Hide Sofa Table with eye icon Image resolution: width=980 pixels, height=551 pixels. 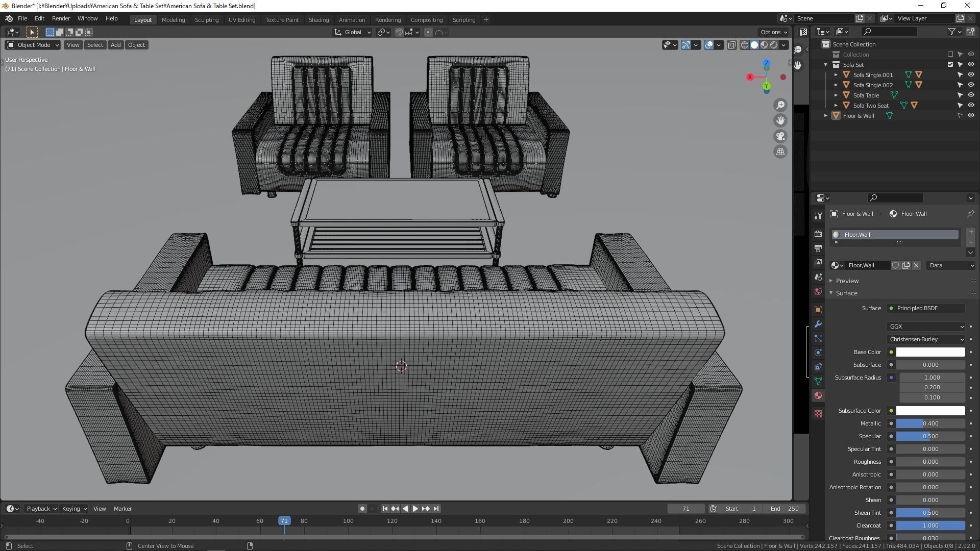[x=971, y=95]
